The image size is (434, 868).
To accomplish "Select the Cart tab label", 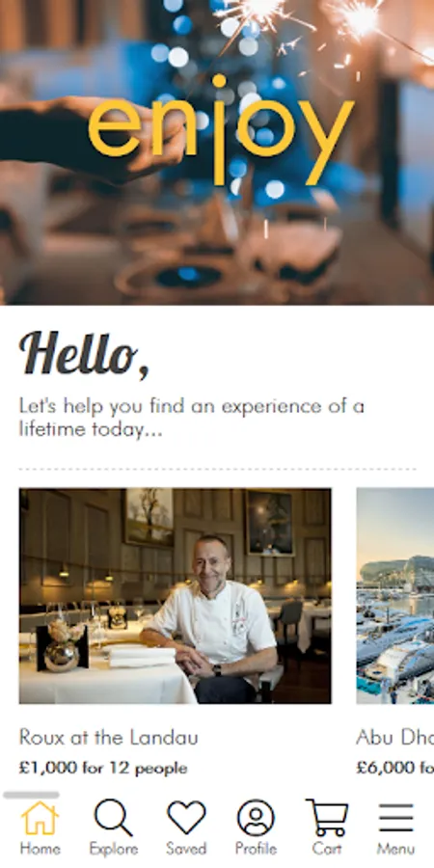I will click(x=327, y=849).
